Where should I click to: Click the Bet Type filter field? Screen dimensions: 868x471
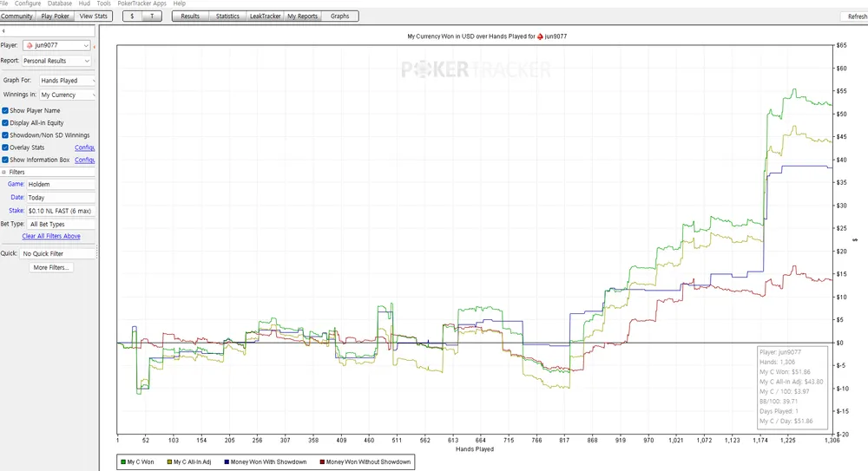click(x=61, y=224)
